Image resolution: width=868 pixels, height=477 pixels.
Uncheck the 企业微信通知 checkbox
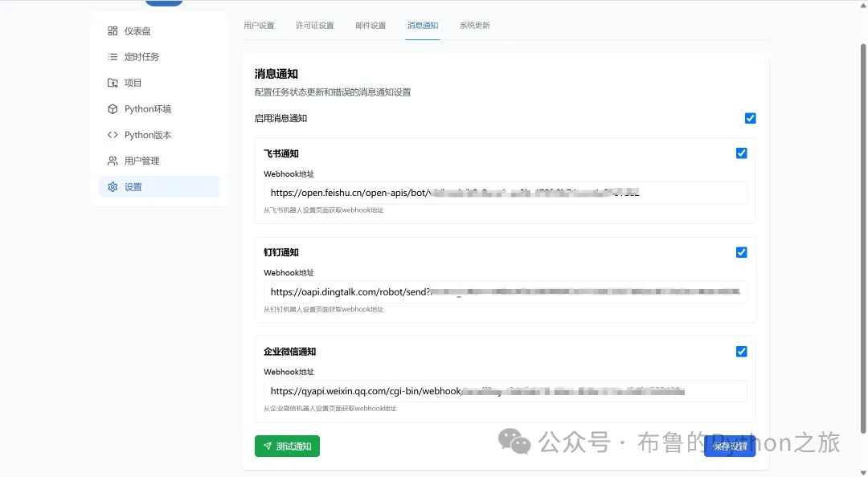pos(741,352)
